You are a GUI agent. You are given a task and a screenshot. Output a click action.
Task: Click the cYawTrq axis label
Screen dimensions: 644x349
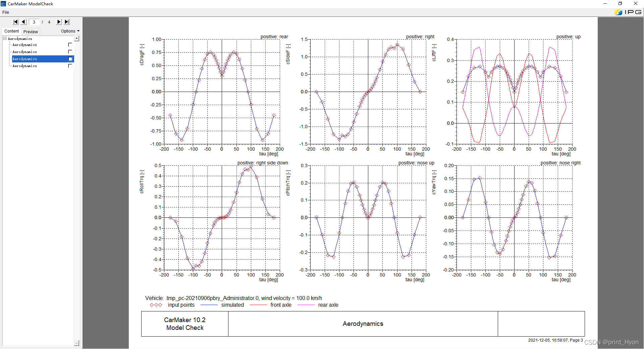[x=434, y=182]
